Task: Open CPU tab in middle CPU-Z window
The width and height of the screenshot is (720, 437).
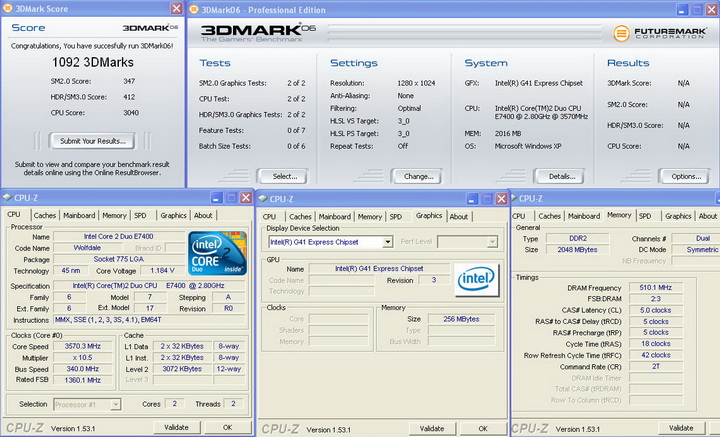Action: click(x=270, y=217)
